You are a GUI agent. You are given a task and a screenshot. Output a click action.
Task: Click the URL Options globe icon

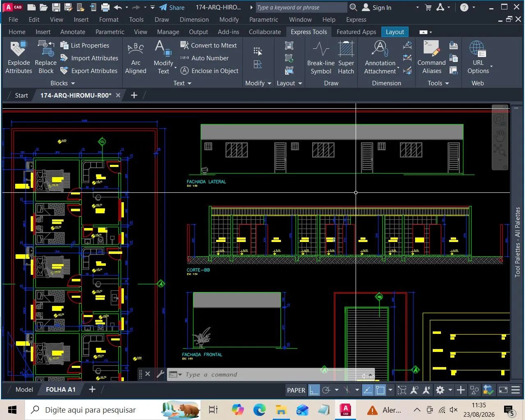click(x=478, y=49)
